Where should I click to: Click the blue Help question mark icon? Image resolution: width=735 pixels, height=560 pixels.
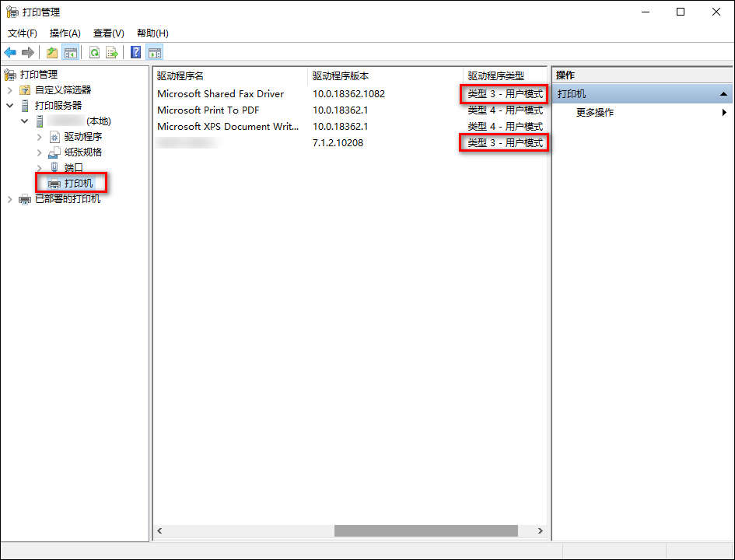click(135, 52)
